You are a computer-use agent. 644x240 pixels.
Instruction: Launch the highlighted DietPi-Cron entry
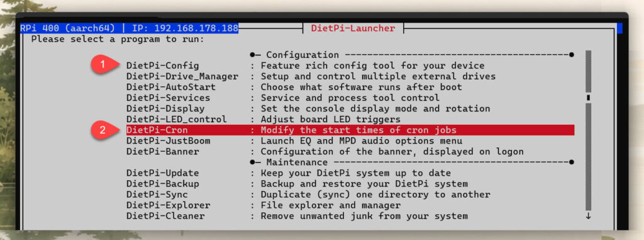(350, 130)
